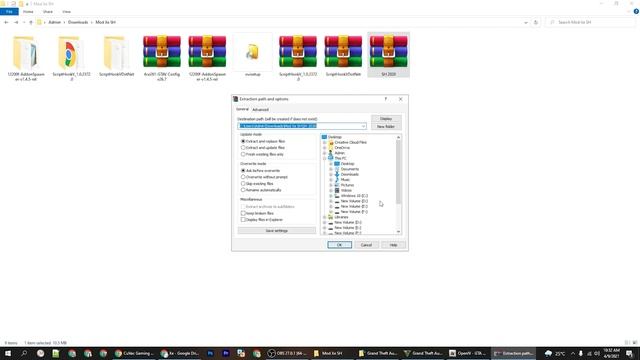The image size is (640, 360).
Task: Go up one folder level in Explorer
Action: click(31, 22)
